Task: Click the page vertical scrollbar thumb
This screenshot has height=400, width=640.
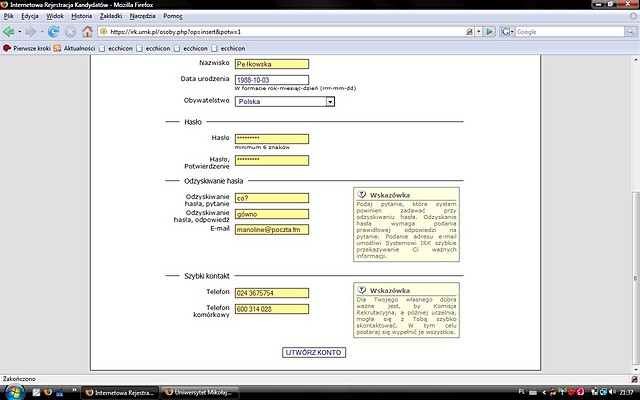Action: pos(635,280)
